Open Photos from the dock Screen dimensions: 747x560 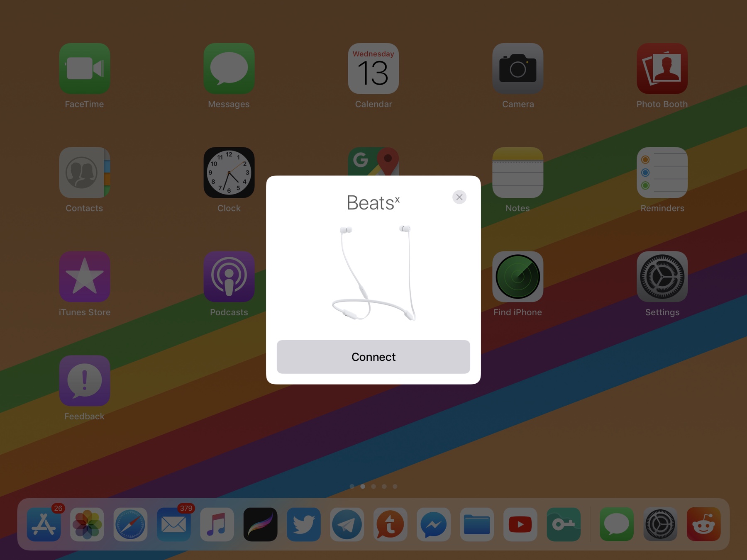(87, 524)
